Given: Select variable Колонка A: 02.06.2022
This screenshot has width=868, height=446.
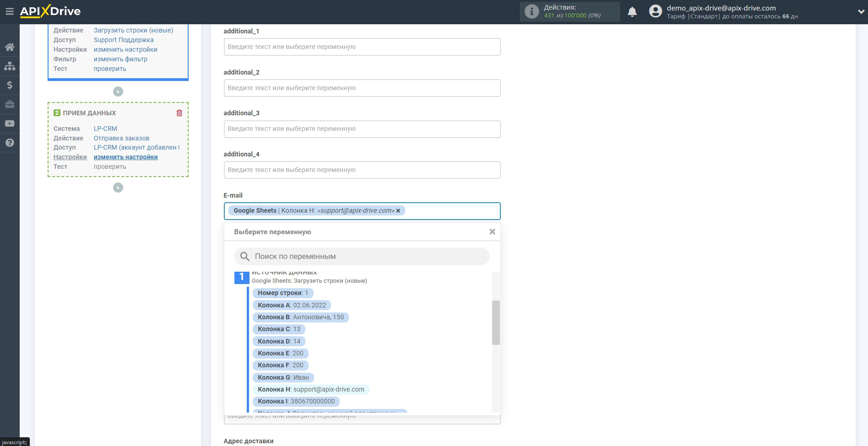Looking at the screenshot, I should (x=292, y=305).
